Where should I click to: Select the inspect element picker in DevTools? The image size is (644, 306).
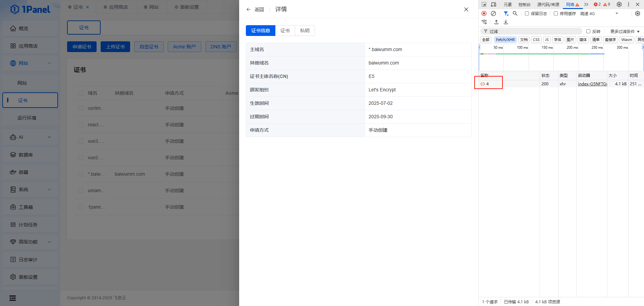pyautogui.click(x=484, y=4)
